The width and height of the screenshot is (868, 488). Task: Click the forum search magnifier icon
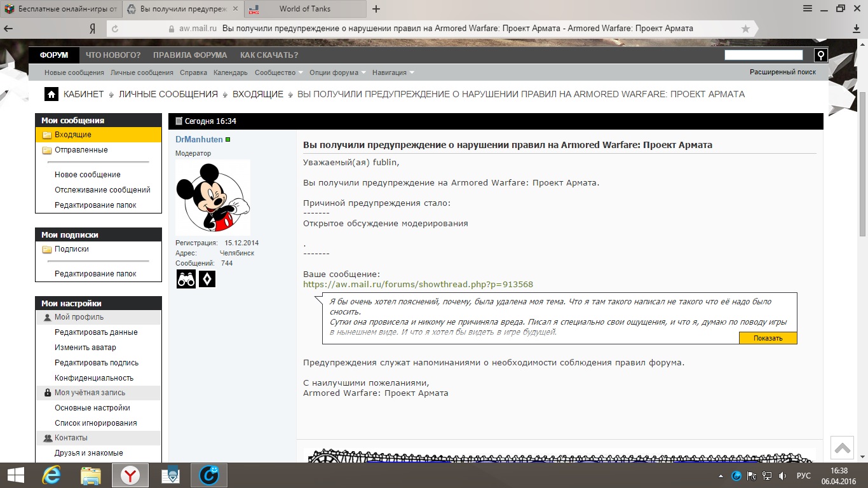tap(820, 55)
